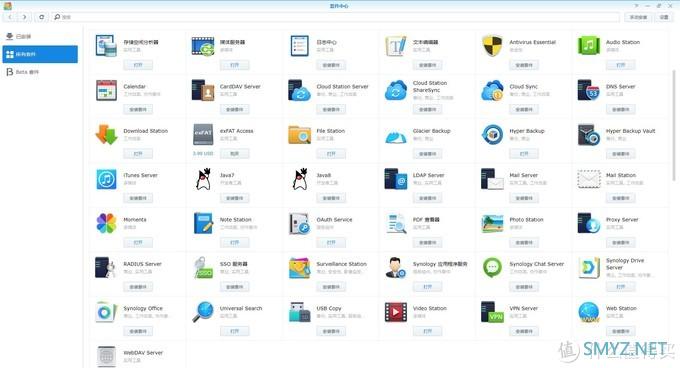Click the Cloud Sync icon

point(492,90)
